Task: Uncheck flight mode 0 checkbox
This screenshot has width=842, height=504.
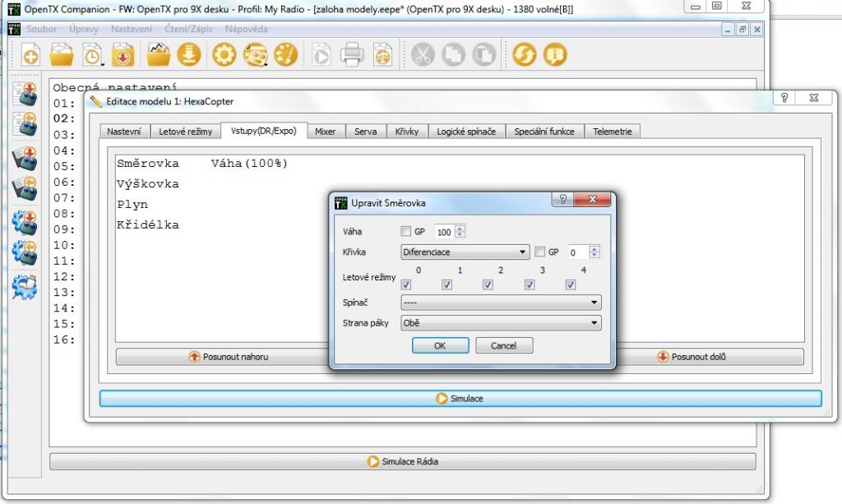Action: click(405, 284)
